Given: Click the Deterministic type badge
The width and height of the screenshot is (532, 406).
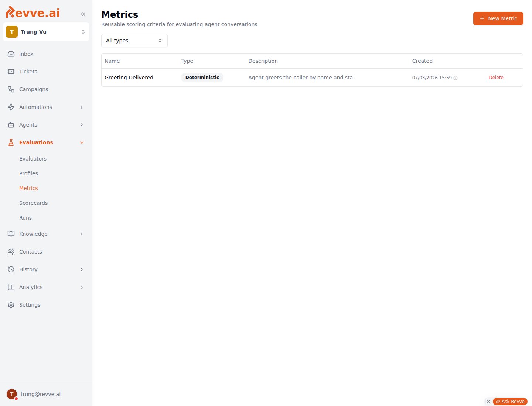Looking at the screenshot, I should tap(202, 78).
